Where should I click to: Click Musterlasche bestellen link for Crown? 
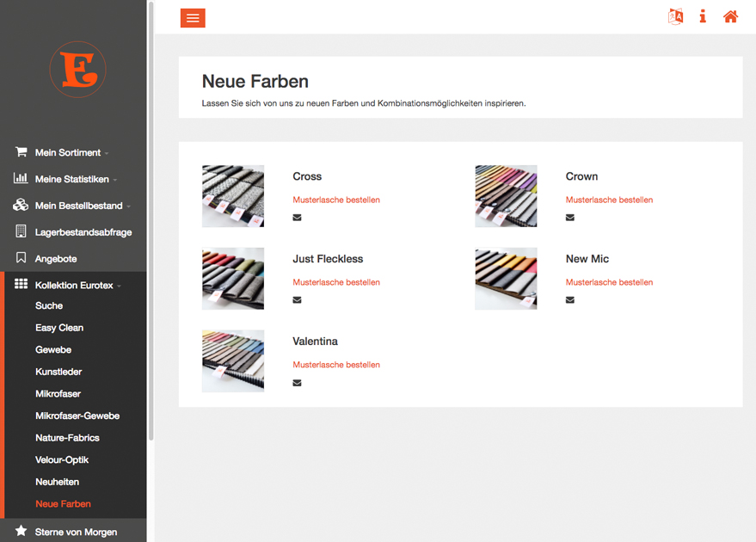609,200
